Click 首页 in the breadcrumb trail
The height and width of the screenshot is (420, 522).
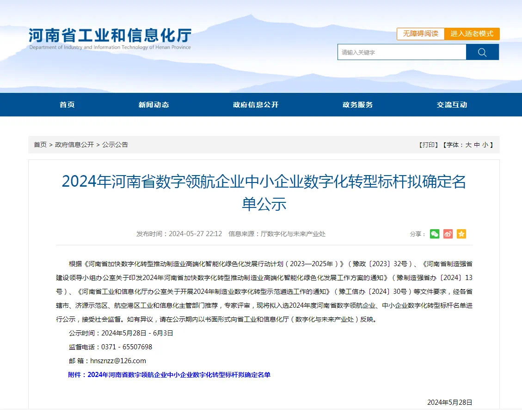pyautogui.click(x=40, y=145)
